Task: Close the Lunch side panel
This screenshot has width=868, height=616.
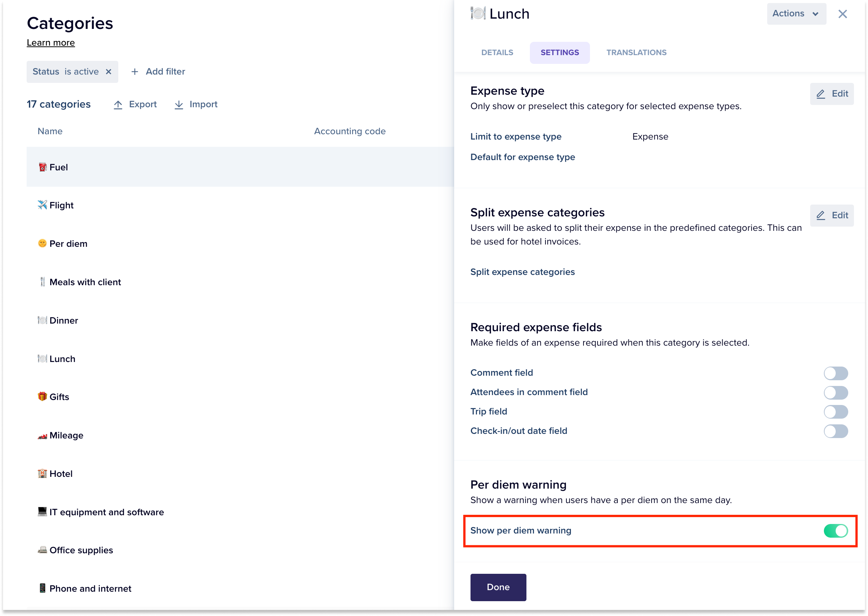Action: (x=843, y=14)
